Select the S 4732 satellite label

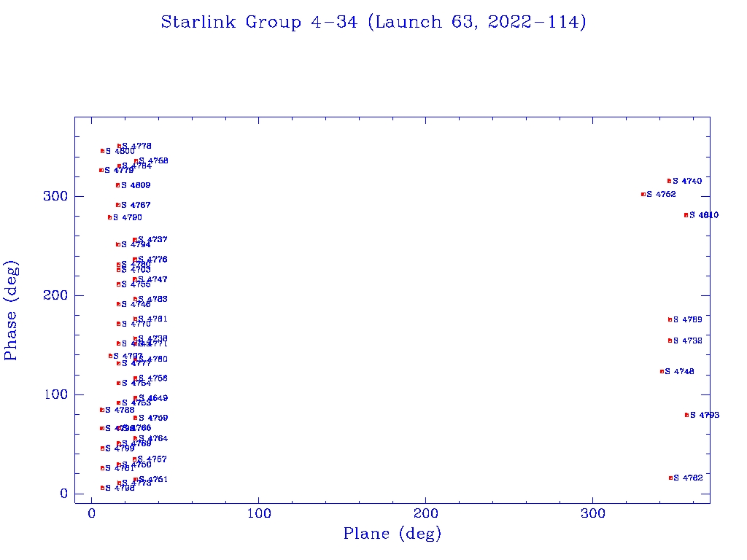688,341
